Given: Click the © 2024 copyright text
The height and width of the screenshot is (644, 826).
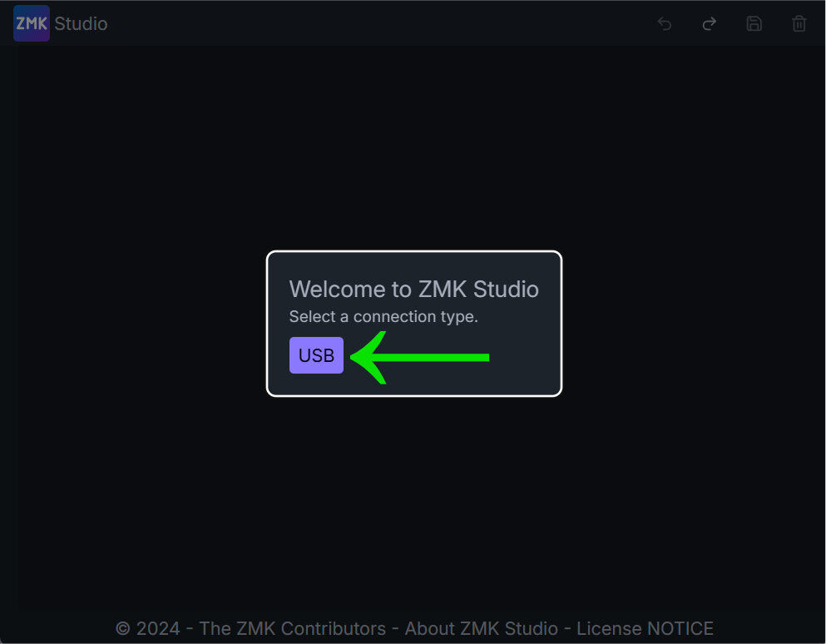Looking at the screenshot, I should (147, 628).
